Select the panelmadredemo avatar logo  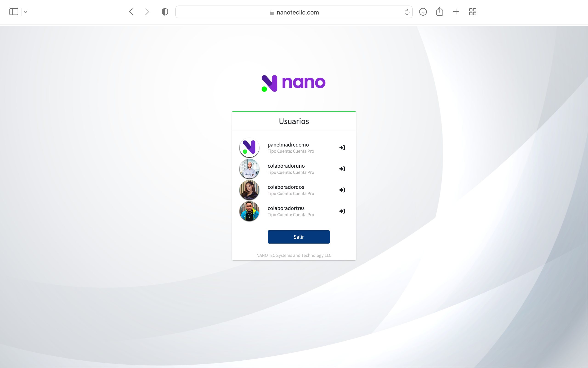pos(249,147)
